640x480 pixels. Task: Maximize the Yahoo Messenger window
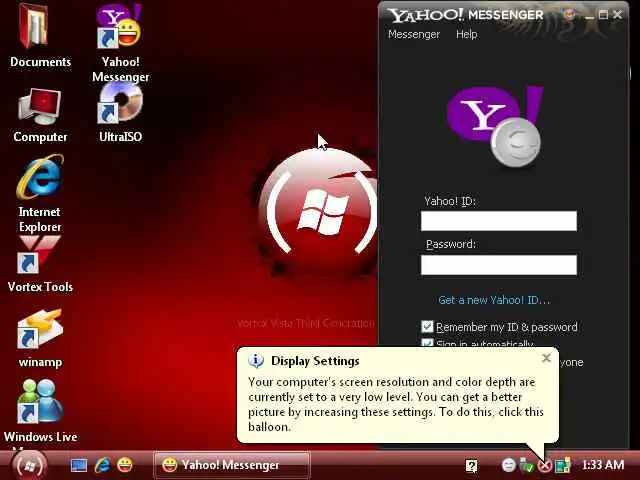[x=603, y=15]
